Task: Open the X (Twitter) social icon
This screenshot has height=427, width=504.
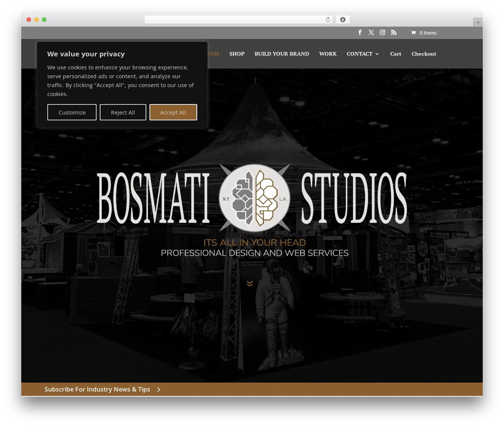Action: point(371,32)
